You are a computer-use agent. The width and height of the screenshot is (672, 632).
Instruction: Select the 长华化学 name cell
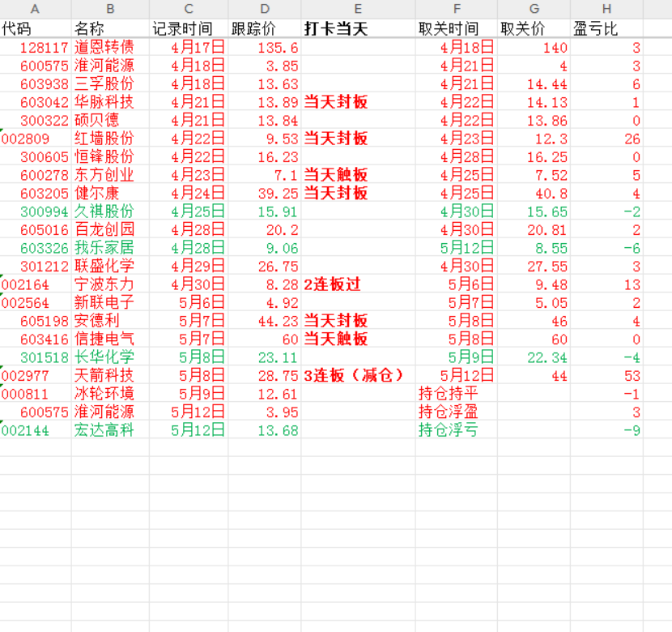(x=110, y=357)
